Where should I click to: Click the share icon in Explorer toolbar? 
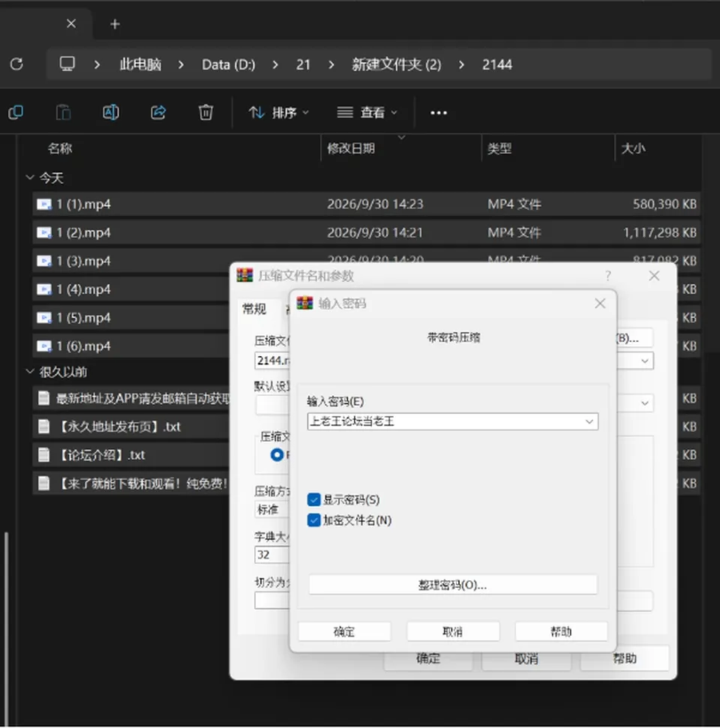coord(158,112)
